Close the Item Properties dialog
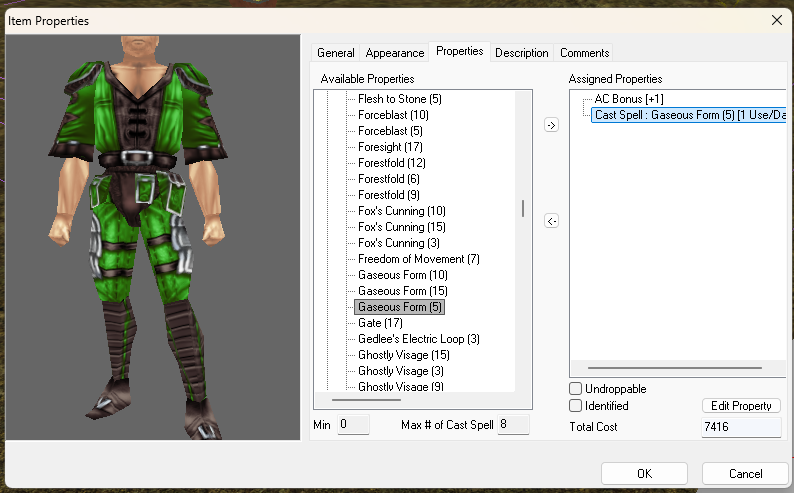 [776, 20]
